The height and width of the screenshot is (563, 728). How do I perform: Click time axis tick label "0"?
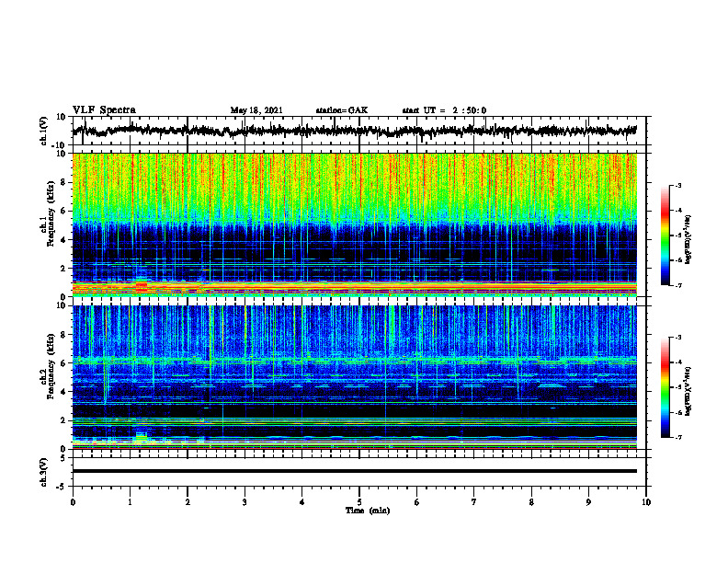click(x=73, y=502)
